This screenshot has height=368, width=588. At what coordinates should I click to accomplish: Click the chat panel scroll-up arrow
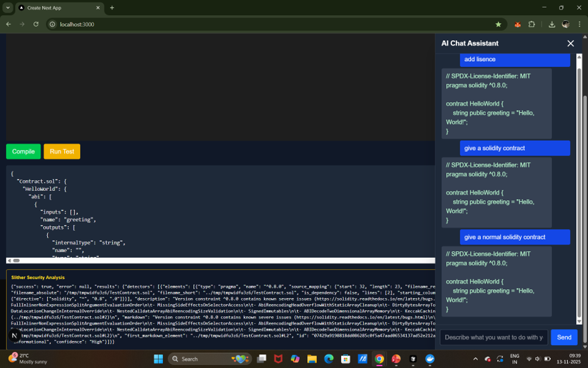pos(579,57)
